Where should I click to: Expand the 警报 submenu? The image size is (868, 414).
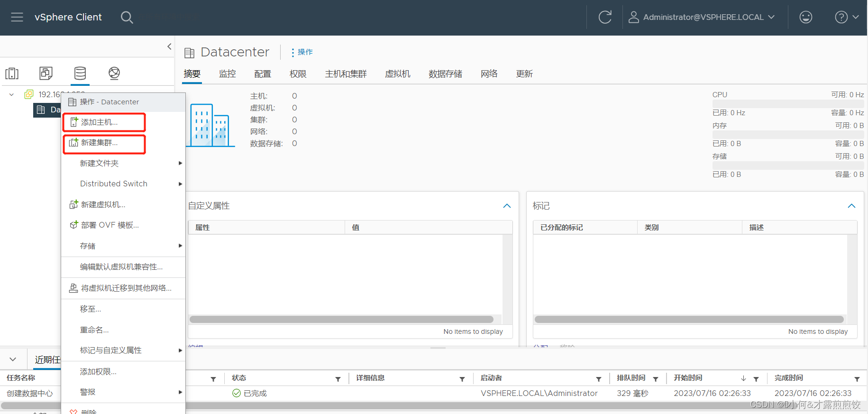click(123, 392)
